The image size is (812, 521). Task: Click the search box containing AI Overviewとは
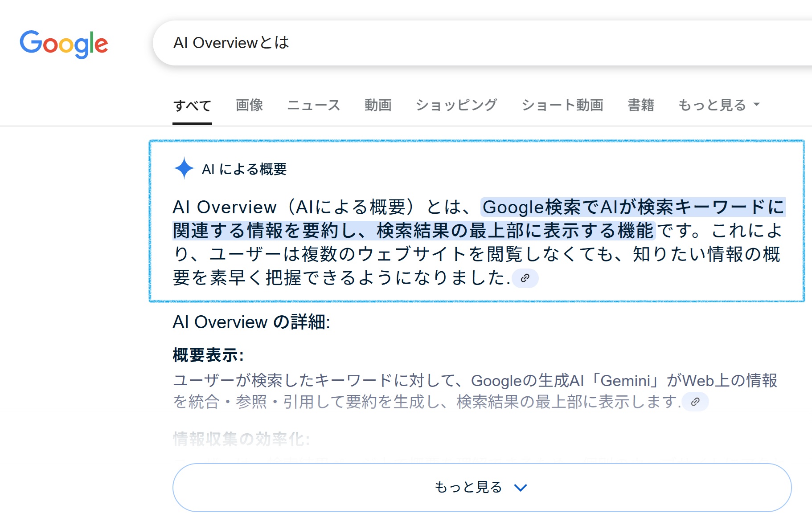483,43
